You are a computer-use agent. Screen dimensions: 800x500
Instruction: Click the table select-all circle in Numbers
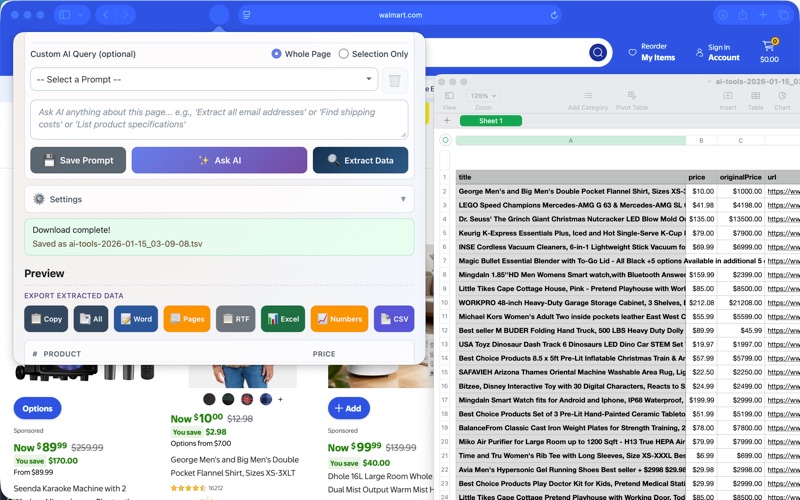point(445,140)
